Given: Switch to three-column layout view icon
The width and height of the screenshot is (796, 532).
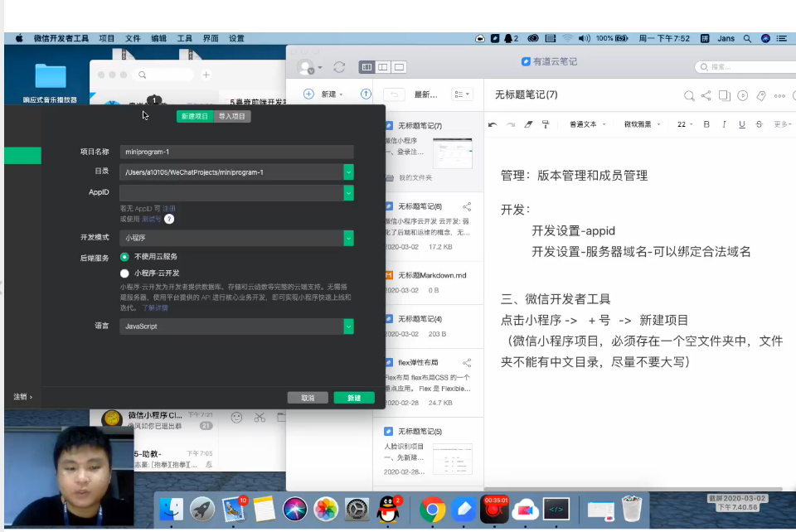Looking at the screenshot, I should tap(366, 67).
